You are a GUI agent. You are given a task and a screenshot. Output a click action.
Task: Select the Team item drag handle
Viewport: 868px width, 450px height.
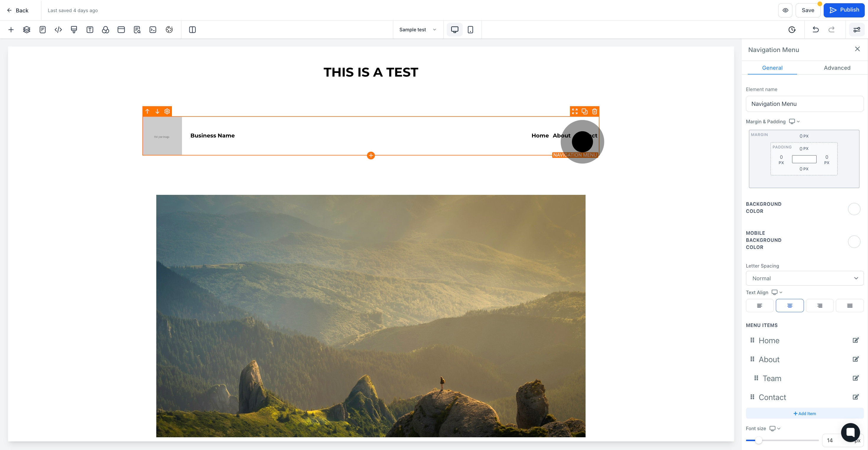[x=756, y=378]
